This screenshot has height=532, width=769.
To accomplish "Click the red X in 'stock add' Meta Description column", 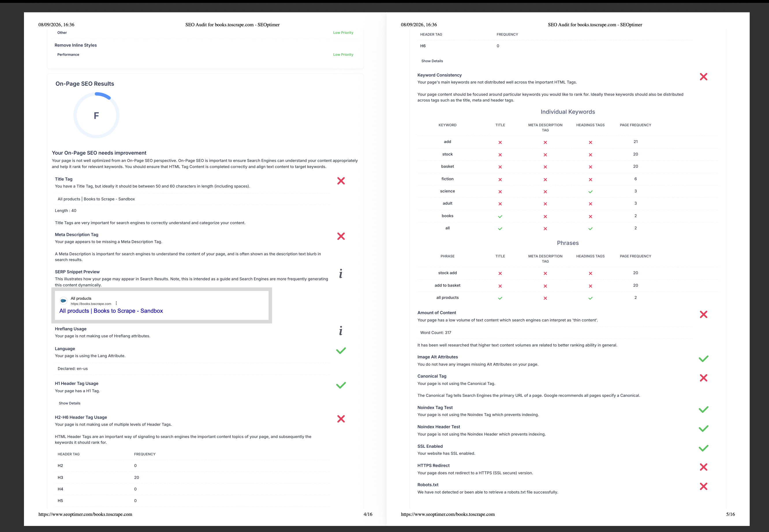I will coord(545,273).
